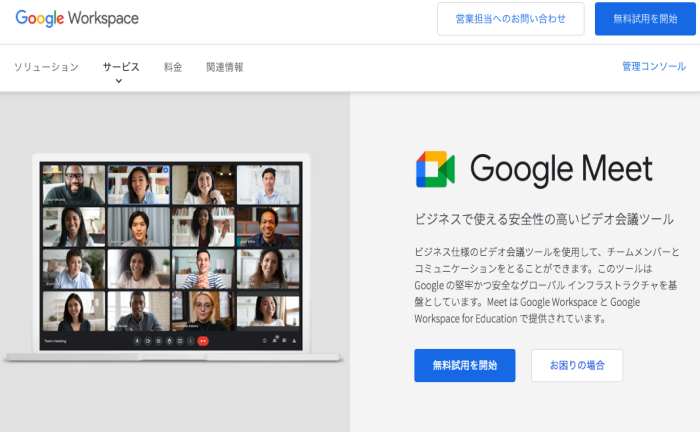Click the video tile of the man in striped shirt

203,269
